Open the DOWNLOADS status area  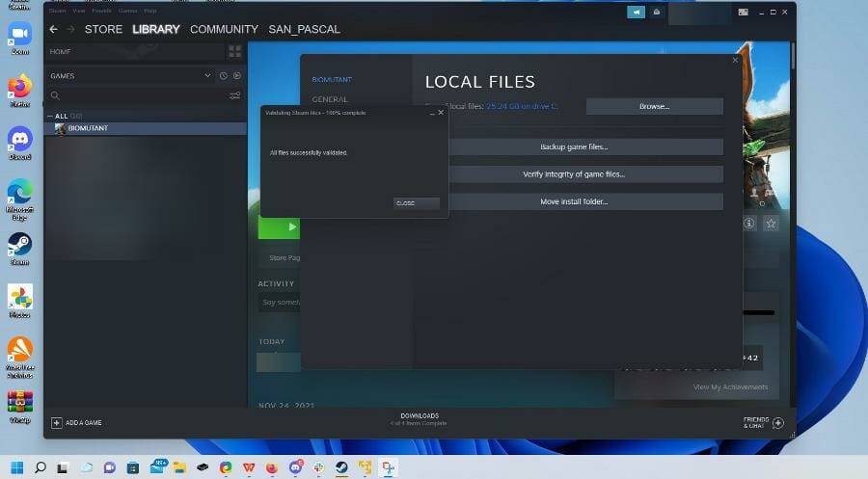[420, 419]
